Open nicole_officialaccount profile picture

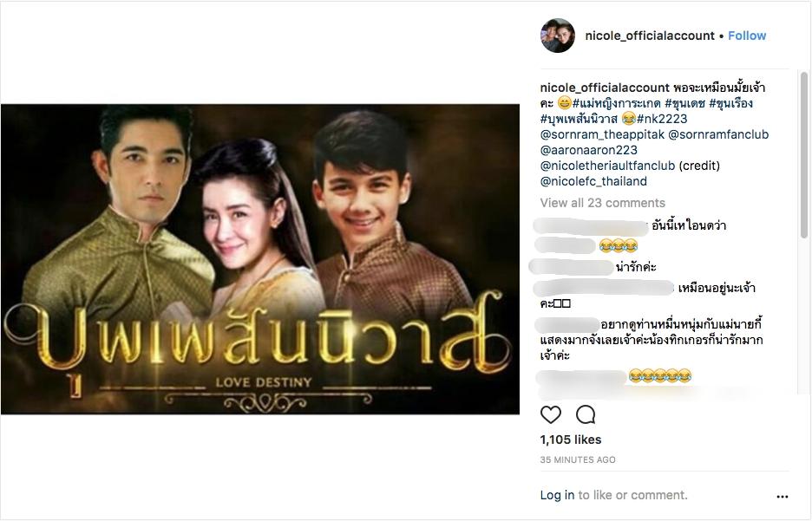pos(558,36)
